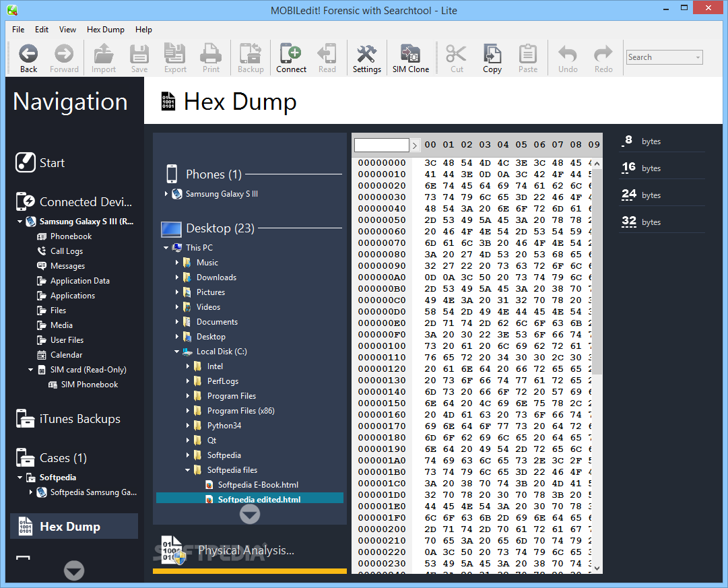Launch the SIM Clone tool
Screen dimensions: 728x588
(x=410, y=58)
